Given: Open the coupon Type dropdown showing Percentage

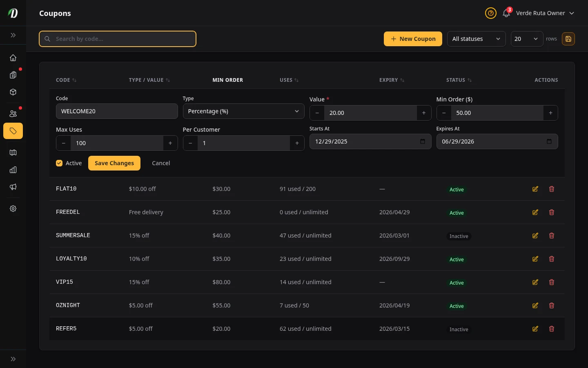Looking at the screenshot, I should [243, 111].
